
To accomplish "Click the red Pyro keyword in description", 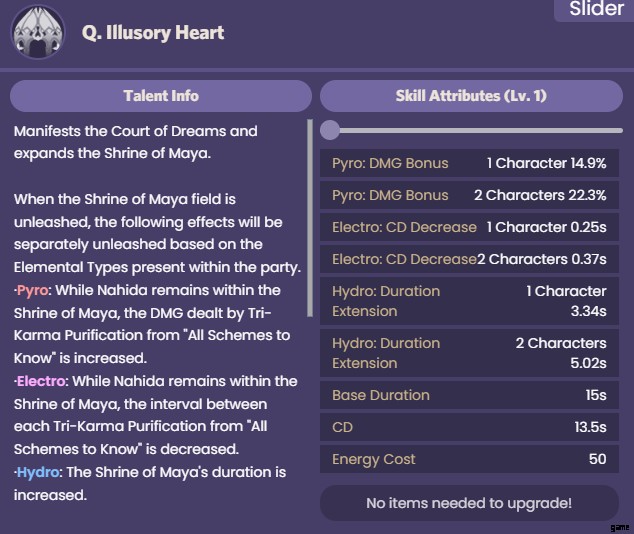I will pos(32,291).
